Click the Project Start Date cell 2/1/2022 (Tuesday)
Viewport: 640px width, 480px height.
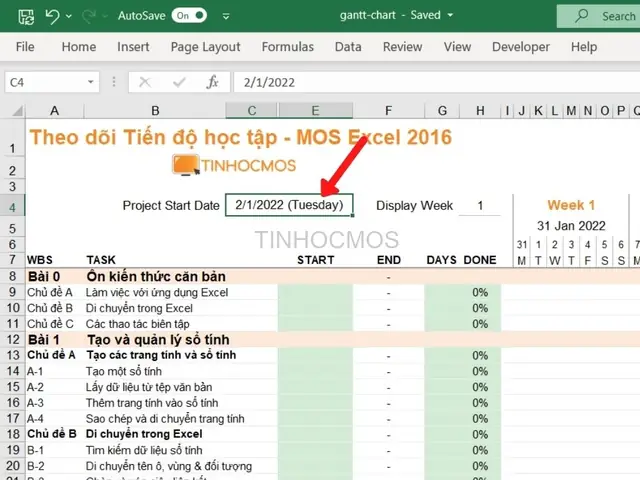(289, 205)
